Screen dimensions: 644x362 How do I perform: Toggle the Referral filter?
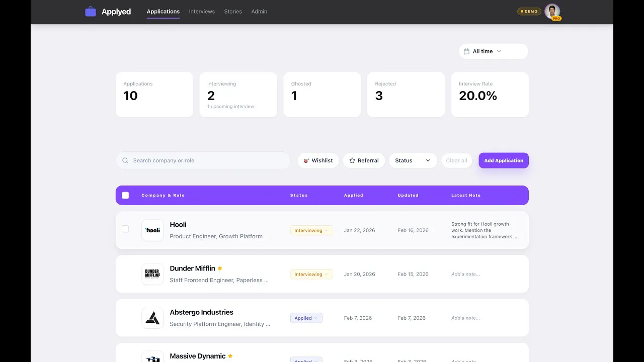pos(364,160)
